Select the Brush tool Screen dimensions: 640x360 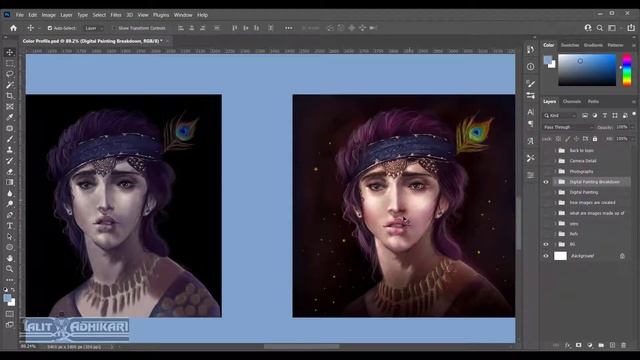pyautogui.click(x=10, y=139)
